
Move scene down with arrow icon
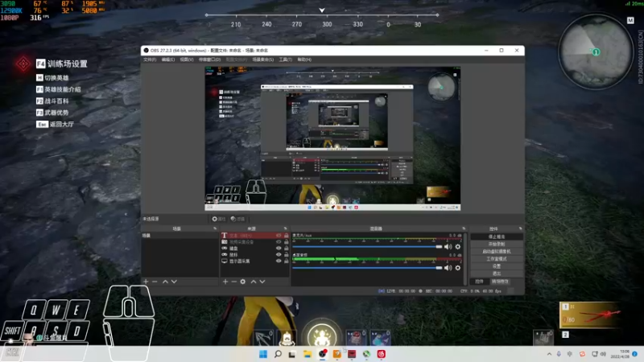(x=174, y=282)
